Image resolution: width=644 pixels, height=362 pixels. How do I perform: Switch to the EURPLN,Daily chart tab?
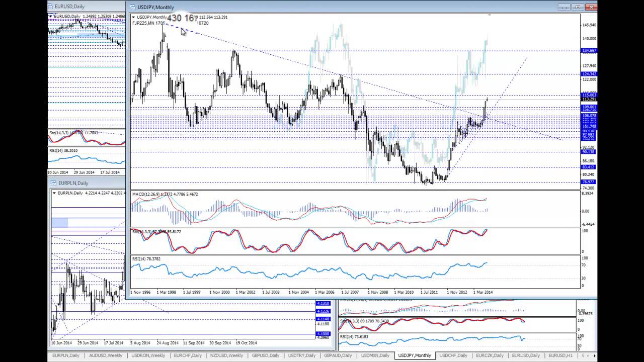66,355
